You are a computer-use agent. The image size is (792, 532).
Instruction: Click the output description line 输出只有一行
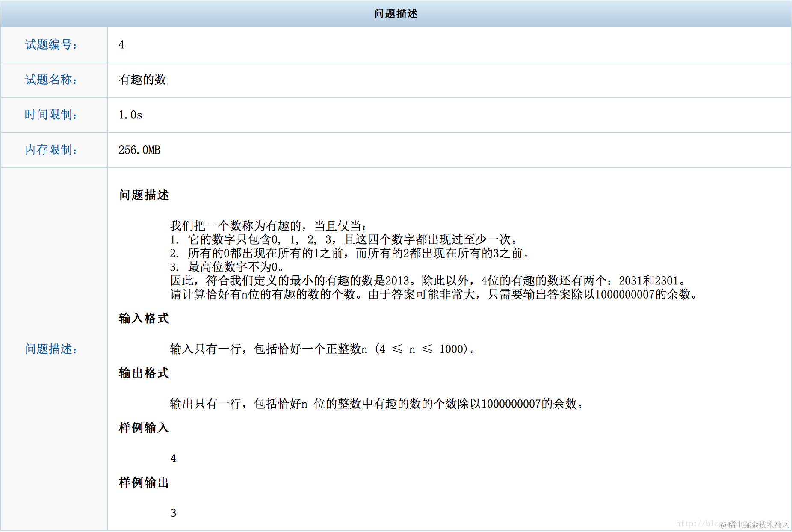(x=377, y=404)
